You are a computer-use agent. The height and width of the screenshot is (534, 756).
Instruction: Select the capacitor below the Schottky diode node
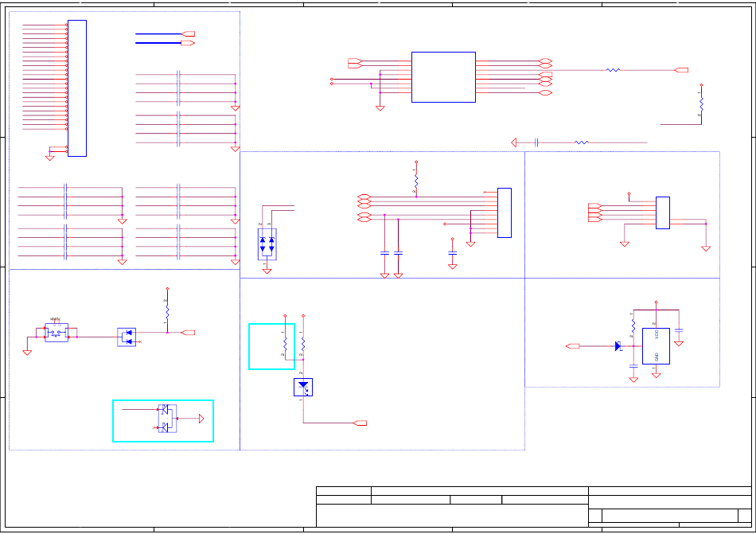(x=633, y=366)
